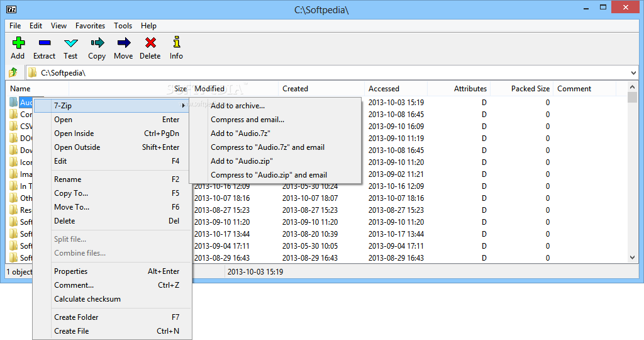
Task: Click the Info toolbar icon
Action: tap(177, 42)
